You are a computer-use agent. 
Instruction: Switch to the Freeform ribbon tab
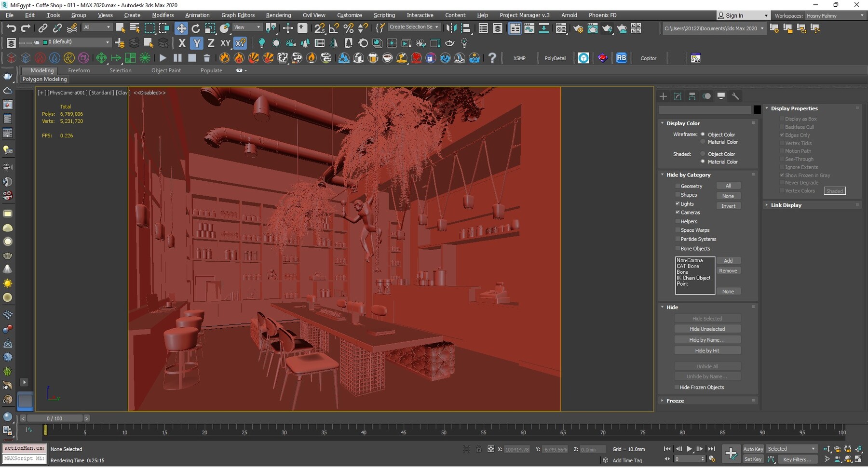tap(79, 70)
